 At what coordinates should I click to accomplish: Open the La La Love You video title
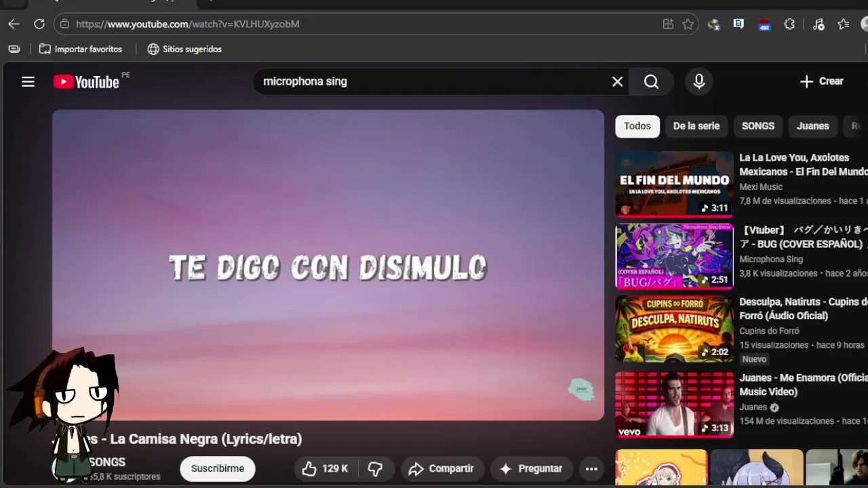[x=804, y=165]
